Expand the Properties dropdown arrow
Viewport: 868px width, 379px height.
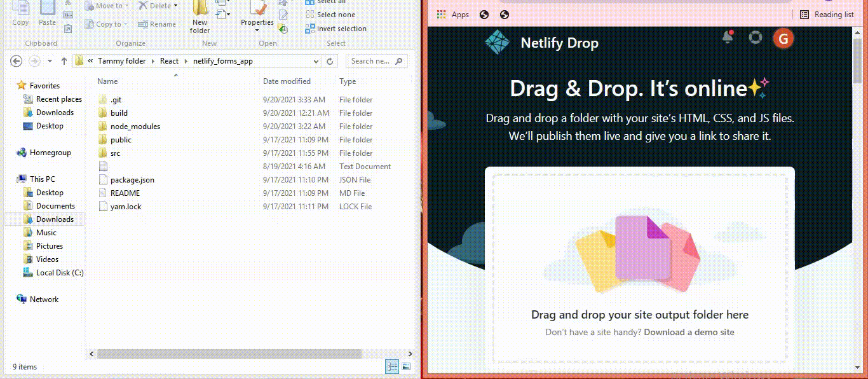coord(257,31)
